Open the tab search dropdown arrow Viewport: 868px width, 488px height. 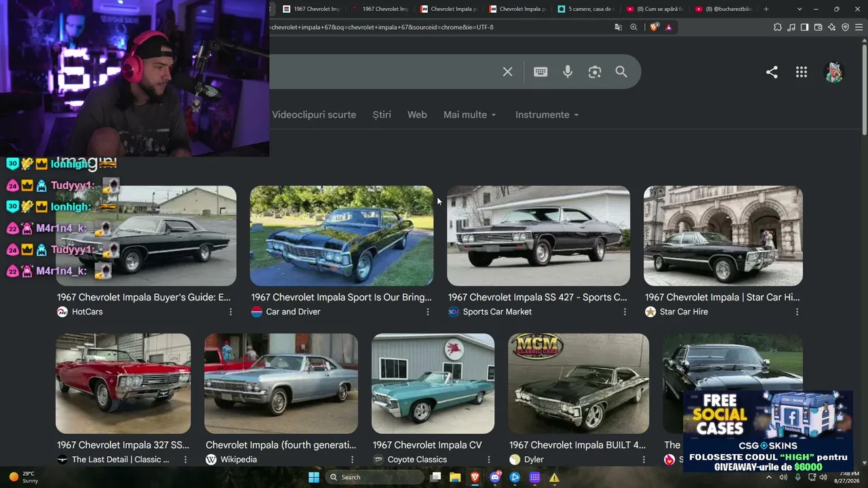pyautogui.click(x=800, y=9)
